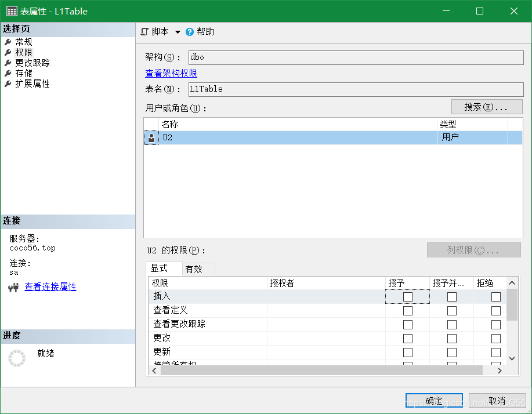Maximize the 表属性 window
This screenshot has width=532, height=414.
tap(480, 11)
